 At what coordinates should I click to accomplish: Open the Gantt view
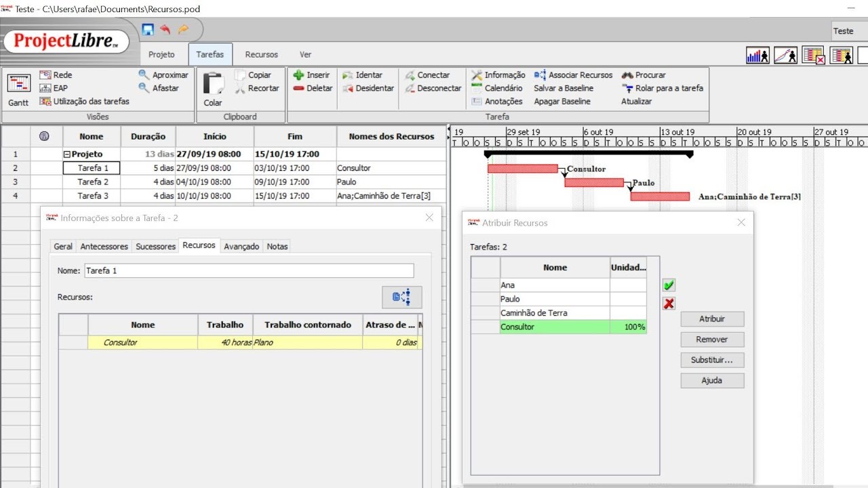pos(18,89)
